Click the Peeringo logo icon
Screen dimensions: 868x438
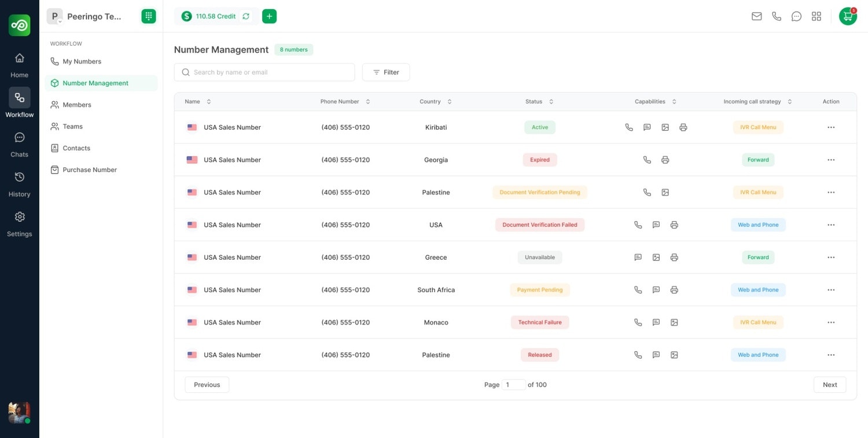tap(19, 25)
